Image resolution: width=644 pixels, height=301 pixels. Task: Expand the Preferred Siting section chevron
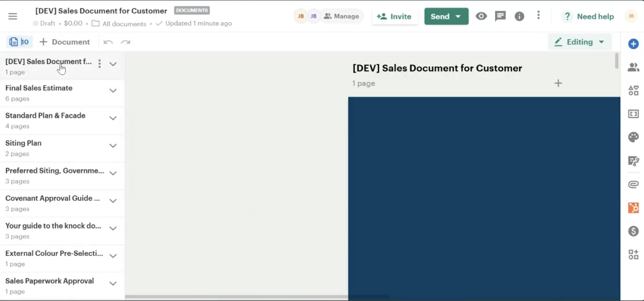coord(113,173)
